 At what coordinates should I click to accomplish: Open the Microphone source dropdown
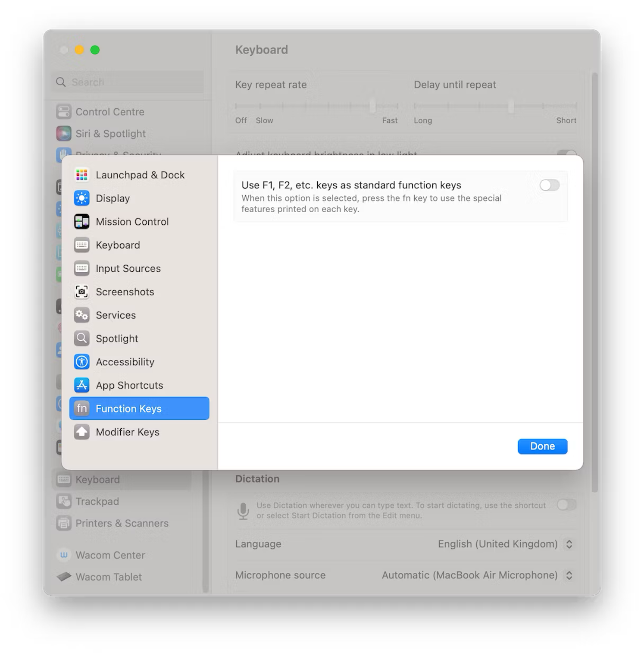click(569, 575)
